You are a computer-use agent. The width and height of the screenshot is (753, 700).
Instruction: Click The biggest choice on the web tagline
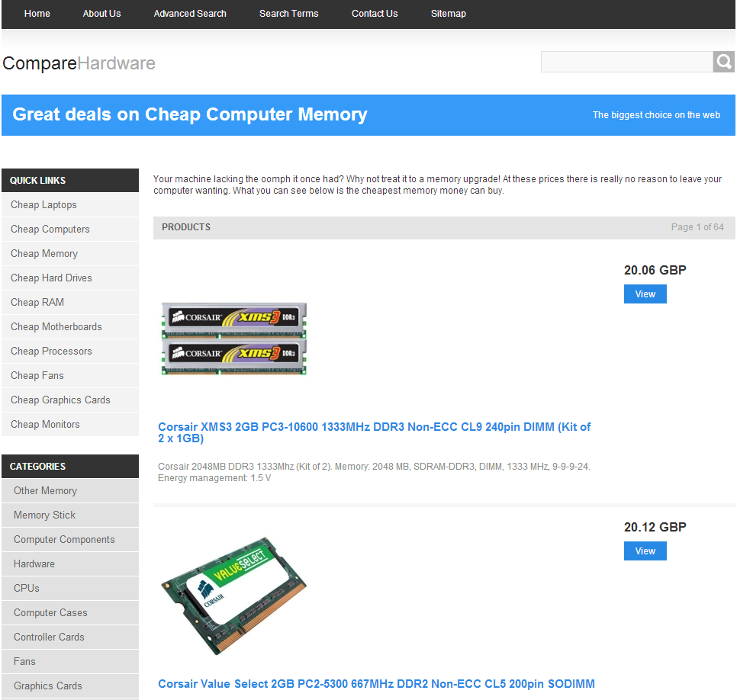click(x=656, y=115)
